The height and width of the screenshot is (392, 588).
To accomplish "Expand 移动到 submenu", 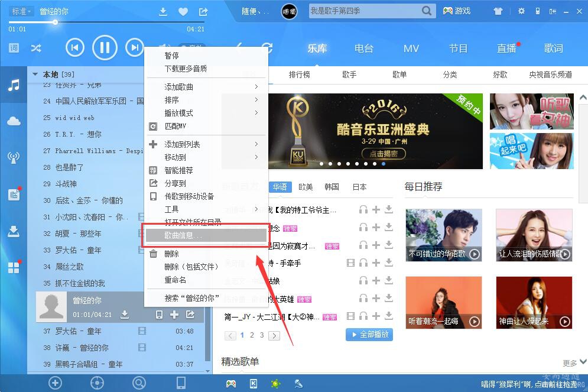I will pos(206,157).
